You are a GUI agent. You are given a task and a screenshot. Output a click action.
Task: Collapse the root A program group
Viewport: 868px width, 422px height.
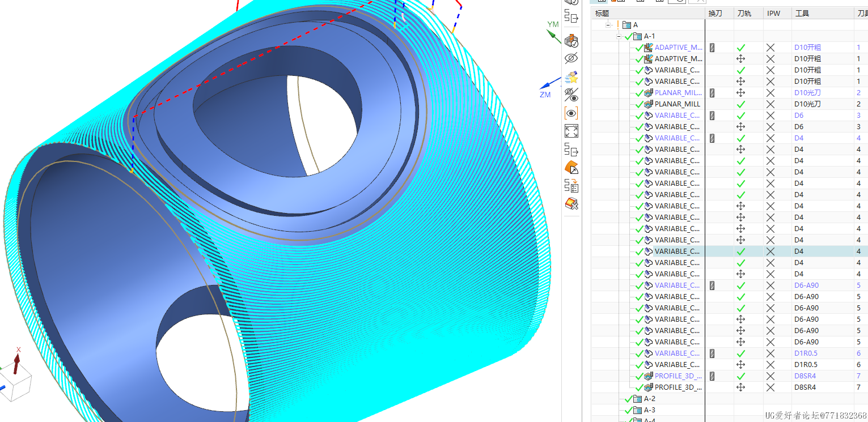tap(608, 24)
